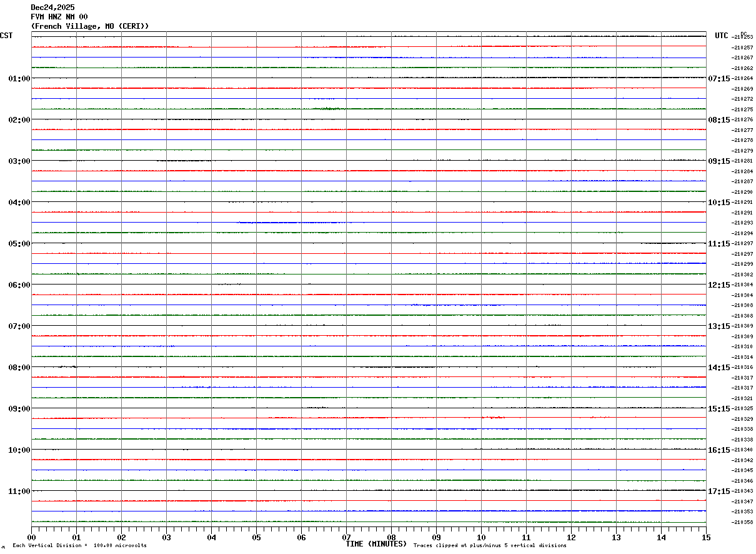Click DC offset value -210290
Screen dimensions: 756x554
742,192
